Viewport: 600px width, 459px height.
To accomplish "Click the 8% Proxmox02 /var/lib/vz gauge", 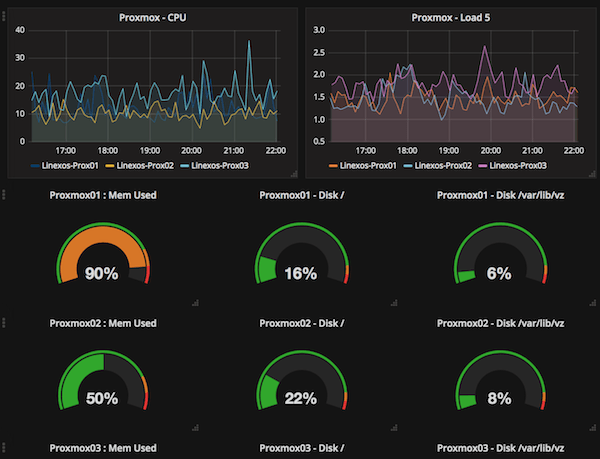I will pos(501,380).
